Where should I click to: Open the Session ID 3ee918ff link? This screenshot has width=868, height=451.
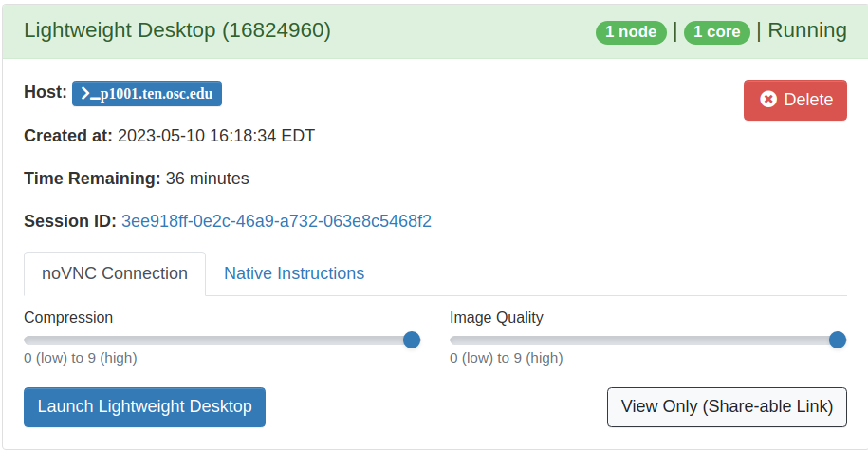coord(276,221)
